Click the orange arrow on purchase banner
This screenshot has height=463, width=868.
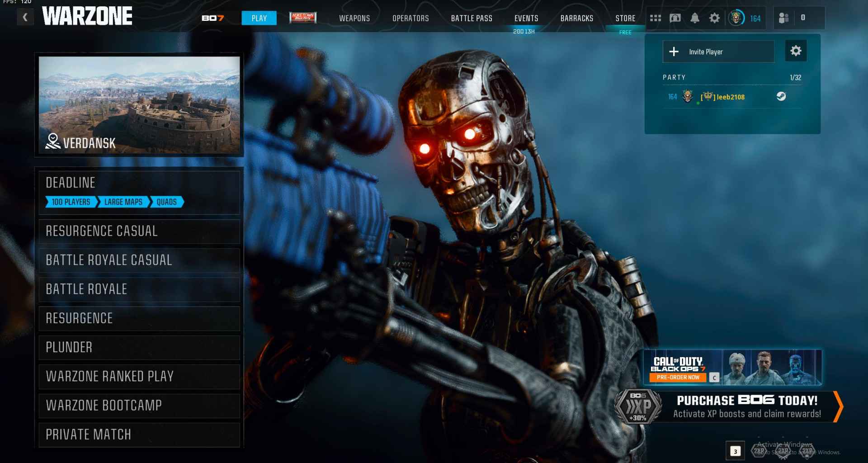(838, 406)
